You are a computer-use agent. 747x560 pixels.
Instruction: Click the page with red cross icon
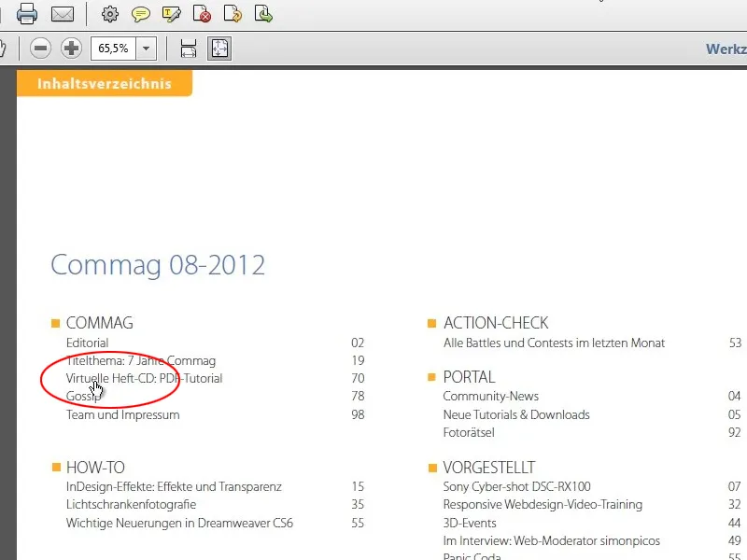[202, 14]
